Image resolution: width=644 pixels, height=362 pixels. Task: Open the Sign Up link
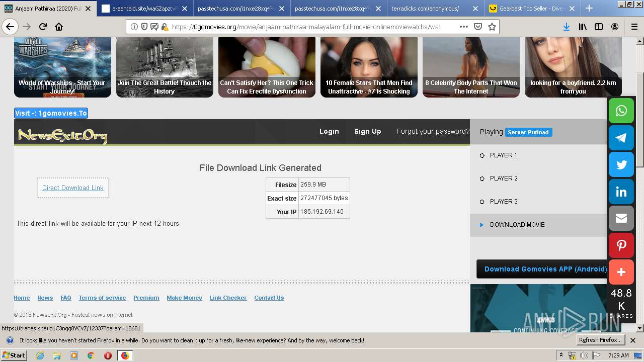368,131
